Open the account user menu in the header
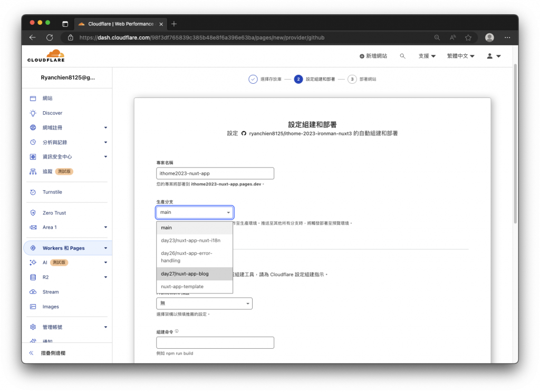The width and height of the screenshot is (540, 392). 494,56
